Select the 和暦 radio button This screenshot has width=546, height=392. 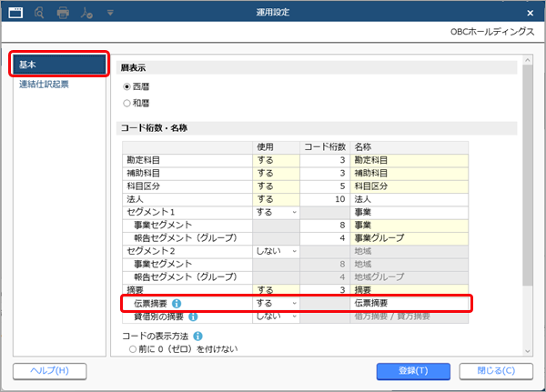click(126, 103)
